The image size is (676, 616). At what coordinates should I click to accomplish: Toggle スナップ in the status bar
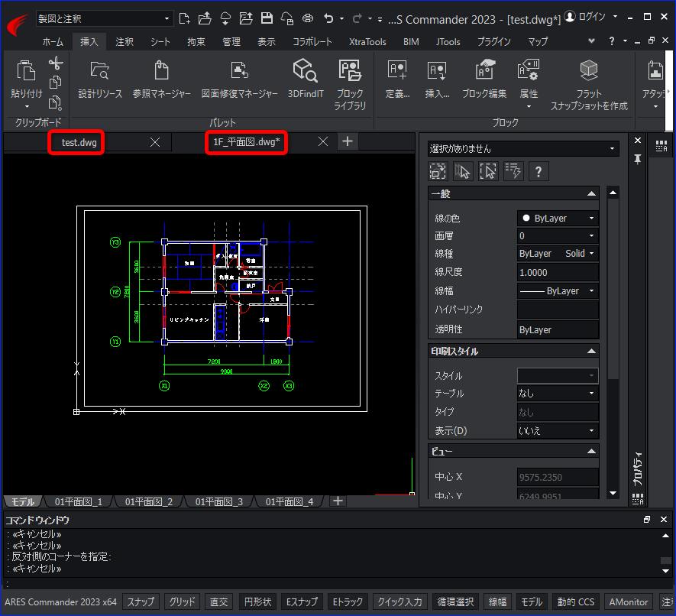click(x=141, y=601)
